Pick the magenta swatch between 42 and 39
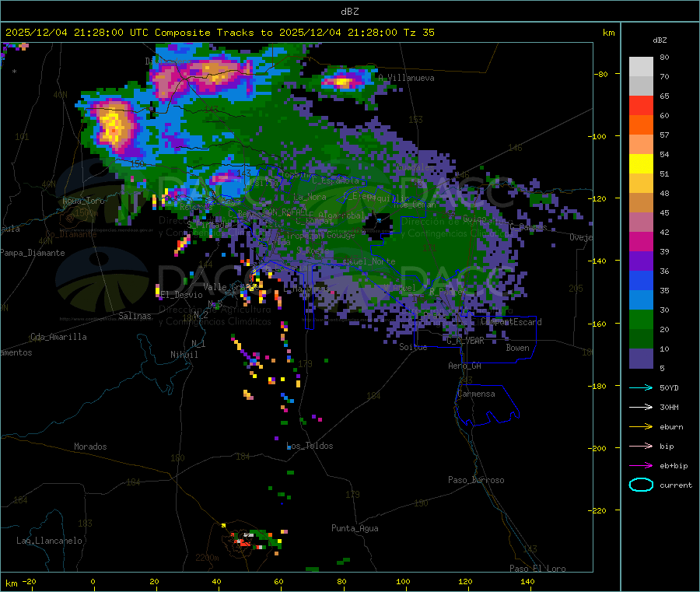The height and width of the screenshot is (592, 700). (641, 242)
